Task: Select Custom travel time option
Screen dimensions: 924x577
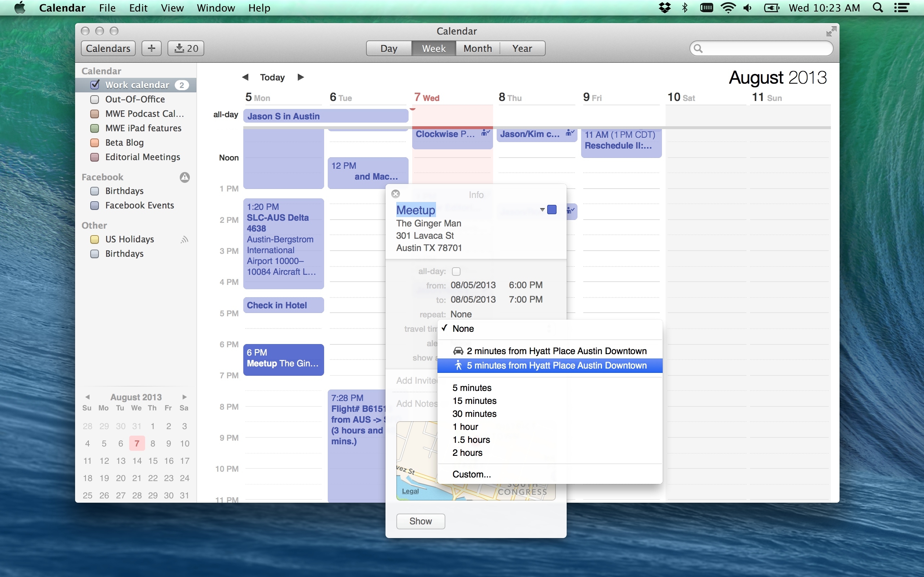Action: [470, 474]
